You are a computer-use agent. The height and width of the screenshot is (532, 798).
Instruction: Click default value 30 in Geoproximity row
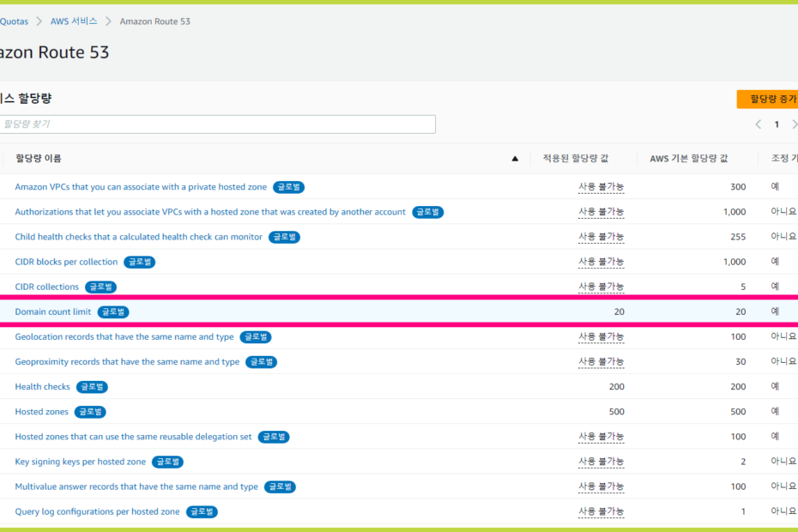[741, 361]
